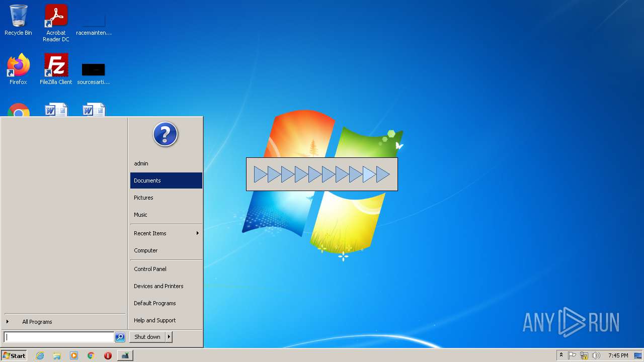Screen dimensions: 644x362
Task: Open Google Chrome from the taskbar
Action: tap(91, 355)
